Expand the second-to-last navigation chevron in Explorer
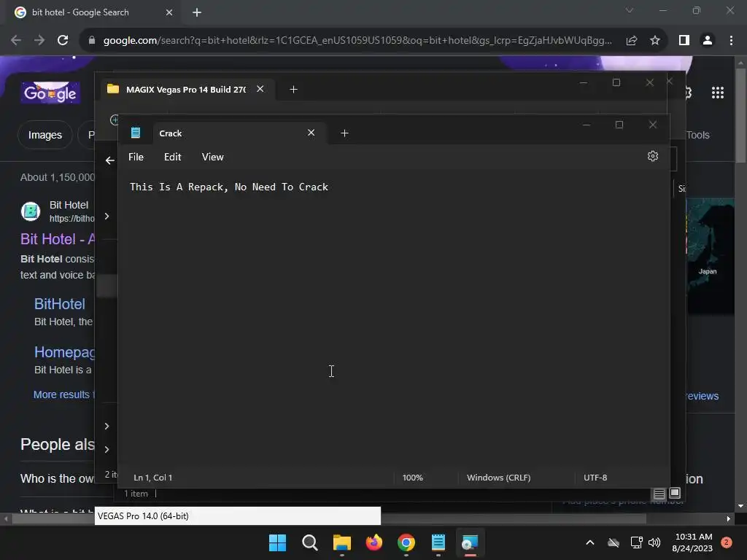The width and height of the screenshot is (747, 560). [x=107, y=426]
